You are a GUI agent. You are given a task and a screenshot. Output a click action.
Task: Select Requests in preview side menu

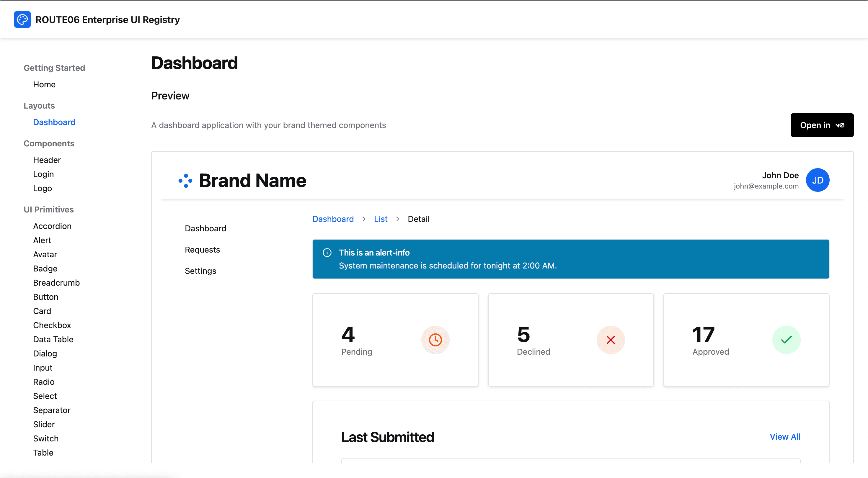point(202,250)
